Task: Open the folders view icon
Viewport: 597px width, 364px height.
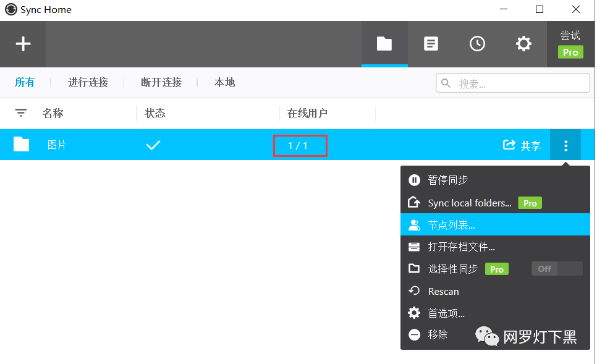Action: pyautogui.click(x=384, y=44)
